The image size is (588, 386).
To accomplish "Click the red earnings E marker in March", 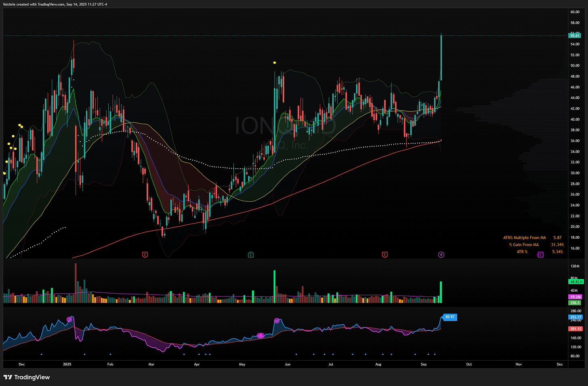I will (145, 255).
